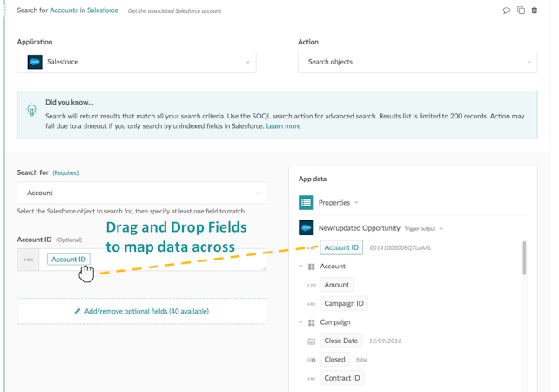This screenshot has width=559, height=392.
Task: Expand the Properties section arrow
Action: 357,203
